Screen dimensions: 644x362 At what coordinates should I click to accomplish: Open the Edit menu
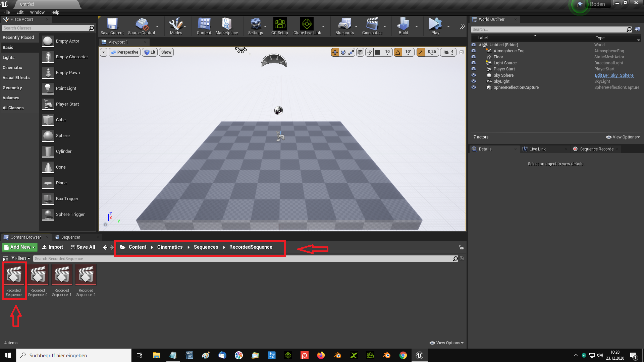(x=20, y=12)
